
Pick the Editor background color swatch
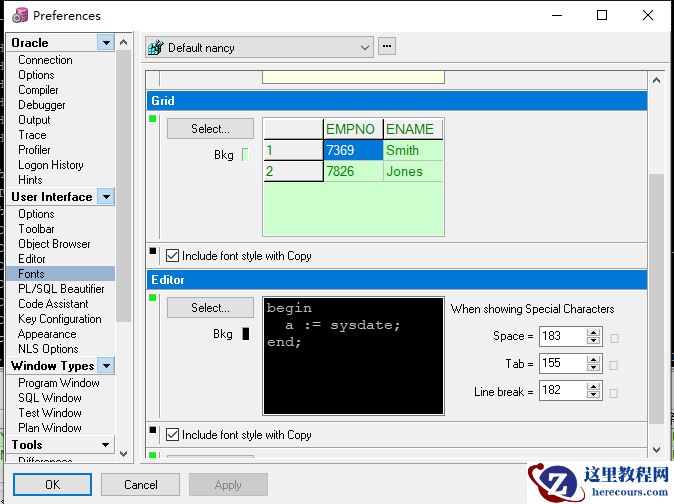coord(245,334)
